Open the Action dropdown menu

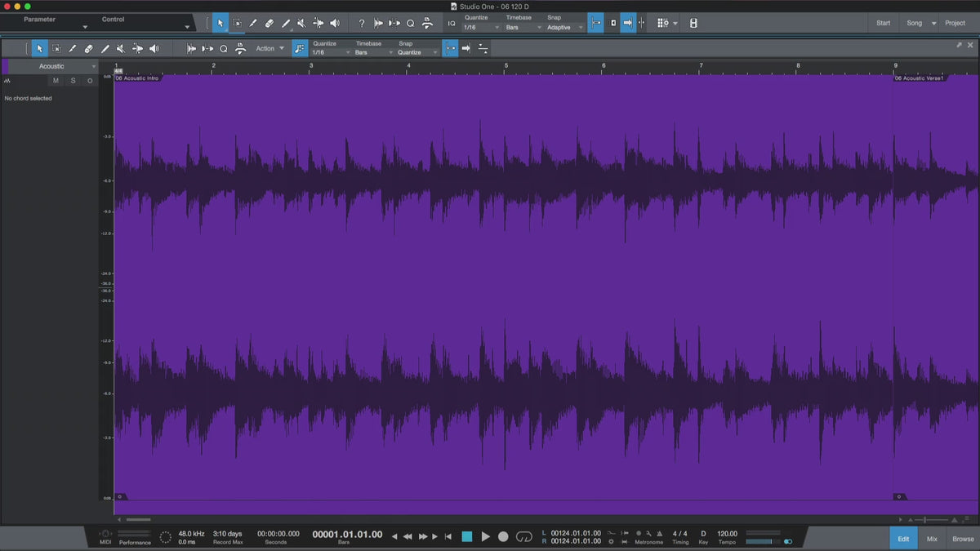point(269,49)
